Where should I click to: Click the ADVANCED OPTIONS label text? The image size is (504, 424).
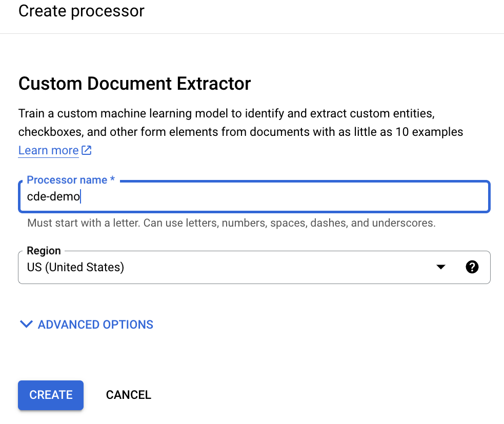click(95, 325)
